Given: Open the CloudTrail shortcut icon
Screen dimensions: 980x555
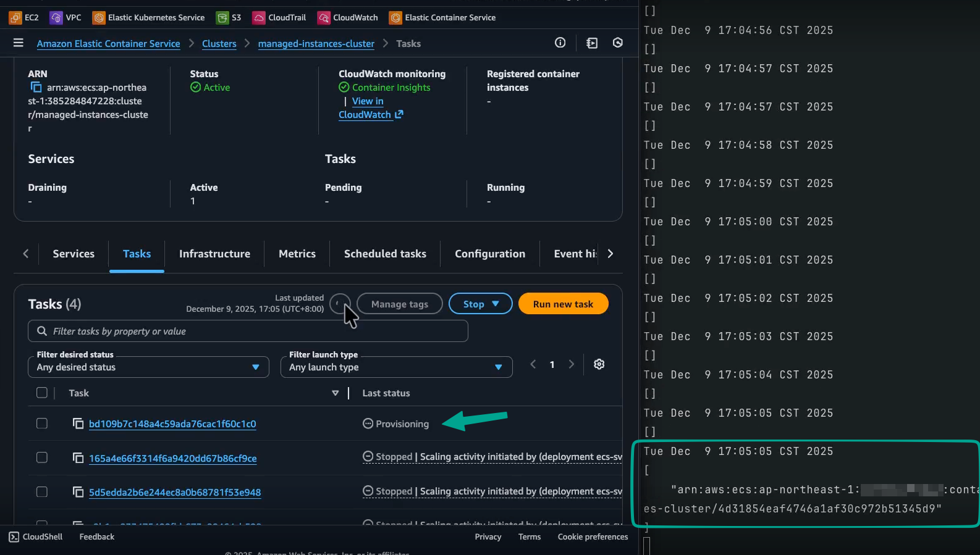Looking at the screenshot, I should pos(259,18).
